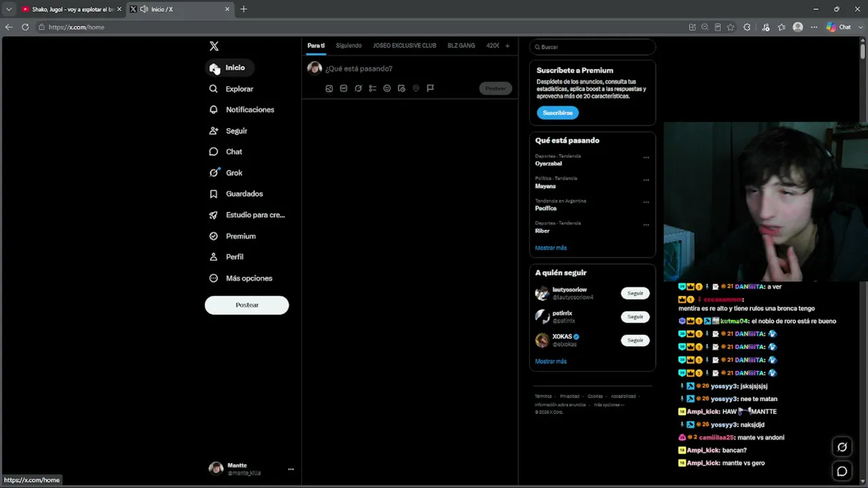Add location to the post

click(x=416, y=88)
